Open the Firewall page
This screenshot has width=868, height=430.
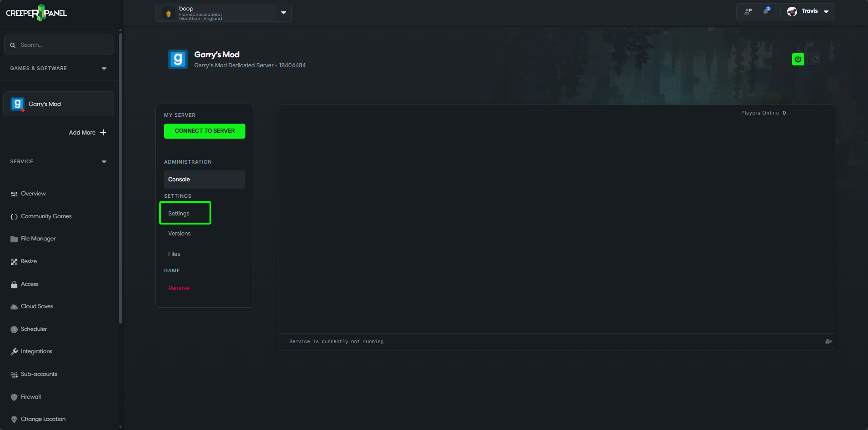pos(31,397)
